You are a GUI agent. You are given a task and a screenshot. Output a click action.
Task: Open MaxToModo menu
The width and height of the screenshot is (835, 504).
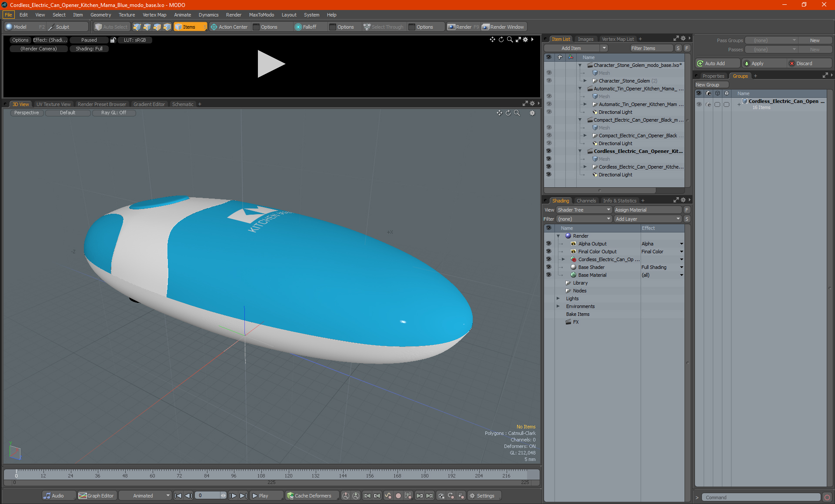click(x=261, y=15)
